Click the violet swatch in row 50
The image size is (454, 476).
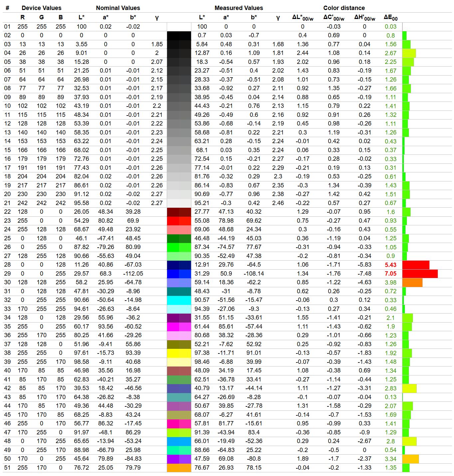(x=179, y=459)
